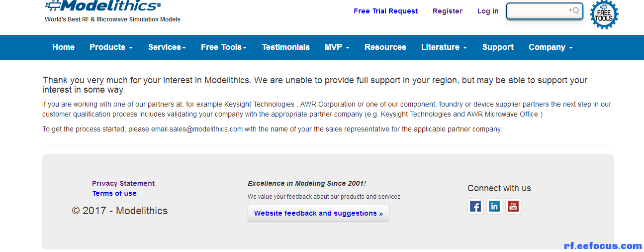Go to the Home page

coord(64,47)
